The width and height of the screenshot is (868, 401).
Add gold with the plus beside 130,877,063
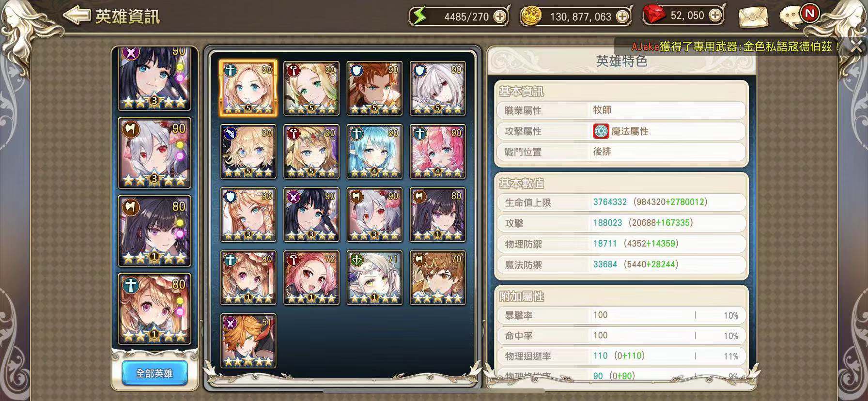click(622, 17)
